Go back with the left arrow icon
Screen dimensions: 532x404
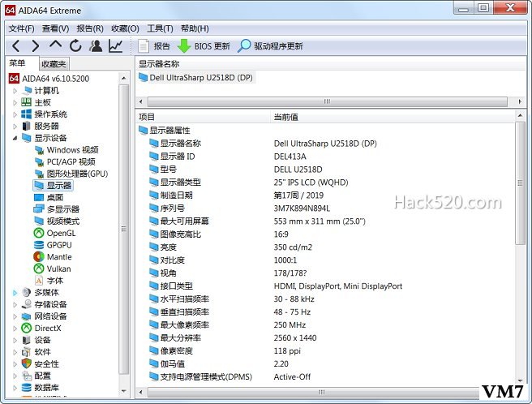(15, 45)
